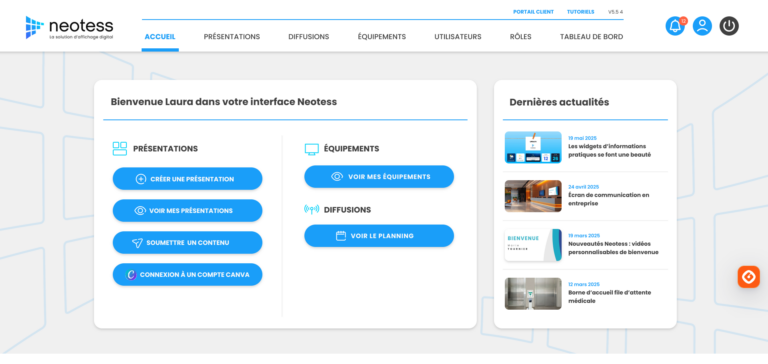Open 'Écran de communication en entreprise' article title
This screenshot has height=364, width=768.
click(608, 199)
